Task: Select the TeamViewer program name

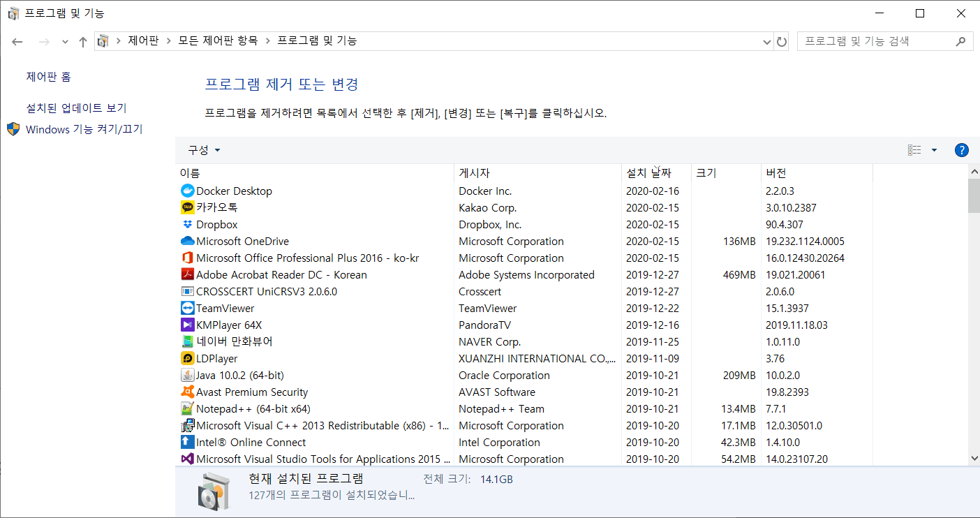Action: pyautogui.click(x=225, y=308)
